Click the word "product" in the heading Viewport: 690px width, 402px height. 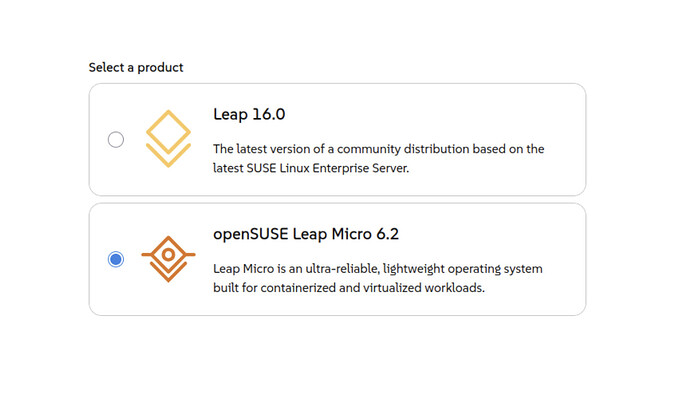160,68
